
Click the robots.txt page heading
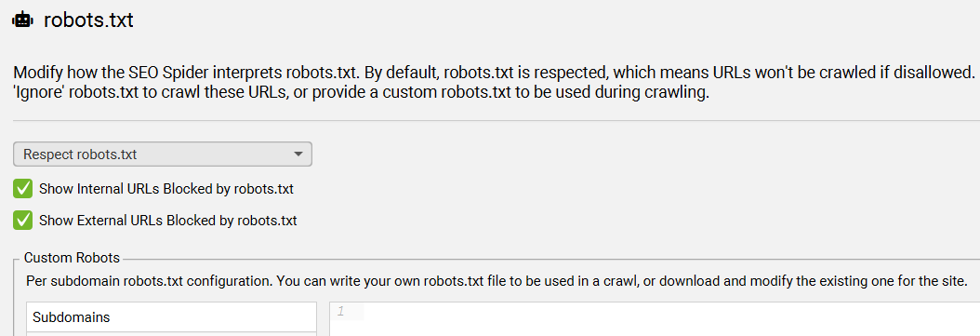click(88, 20)
